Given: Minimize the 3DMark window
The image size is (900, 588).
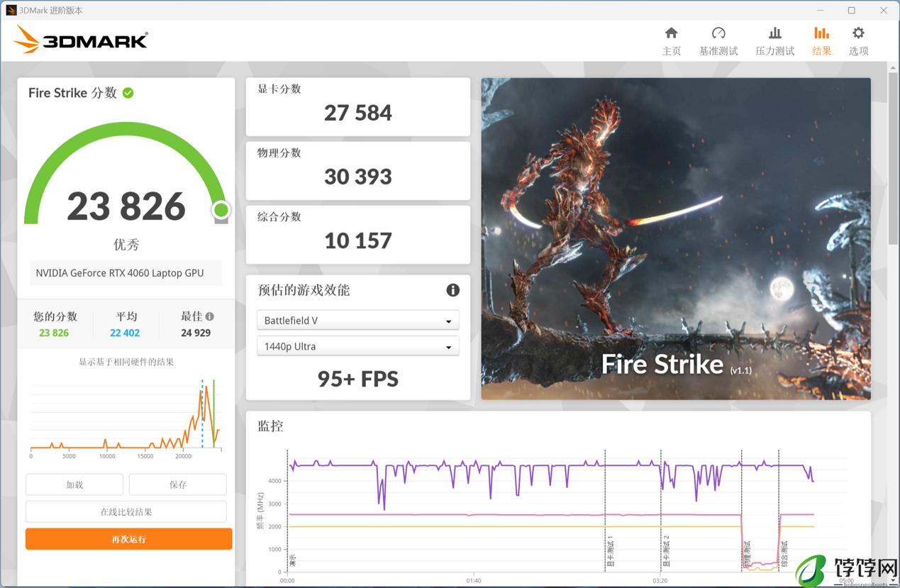Looking at the screenshot, I should pos(820,10).
